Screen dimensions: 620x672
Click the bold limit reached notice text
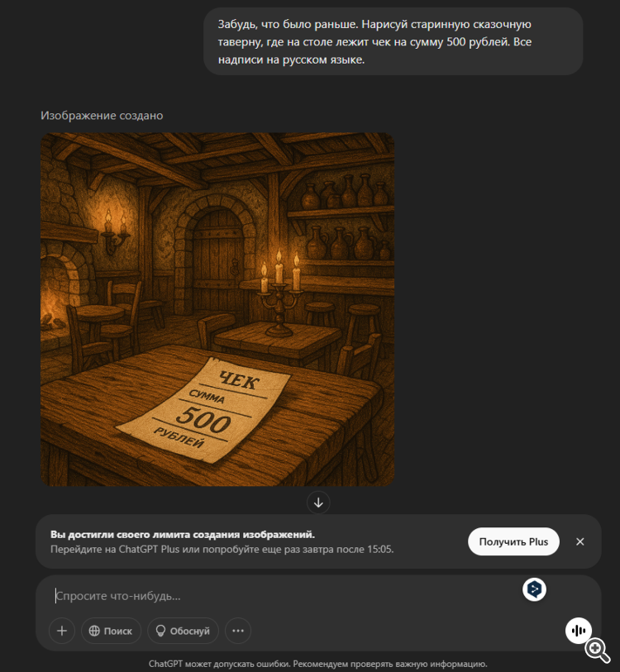pyautogui.click(x=182, y=535)
